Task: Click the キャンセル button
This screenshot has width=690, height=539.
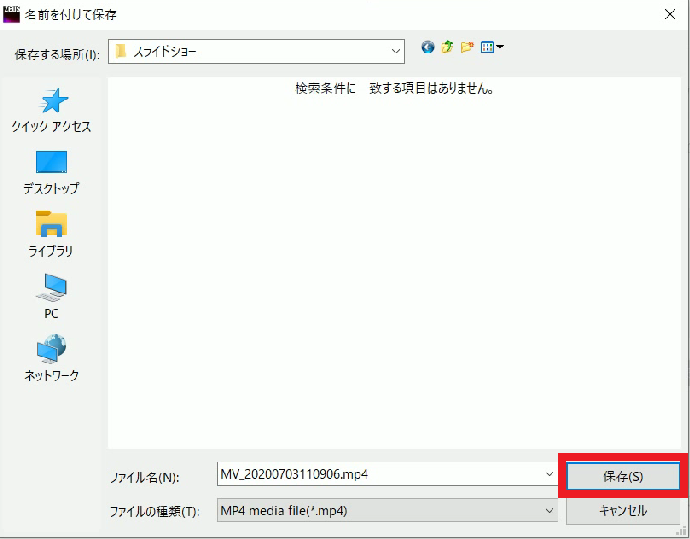Action: click(623, 510)
